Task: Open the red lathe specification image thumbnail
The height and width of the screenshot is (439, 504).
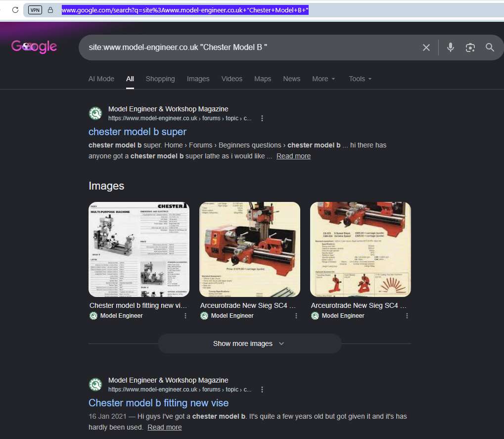Action: [361, 249]
